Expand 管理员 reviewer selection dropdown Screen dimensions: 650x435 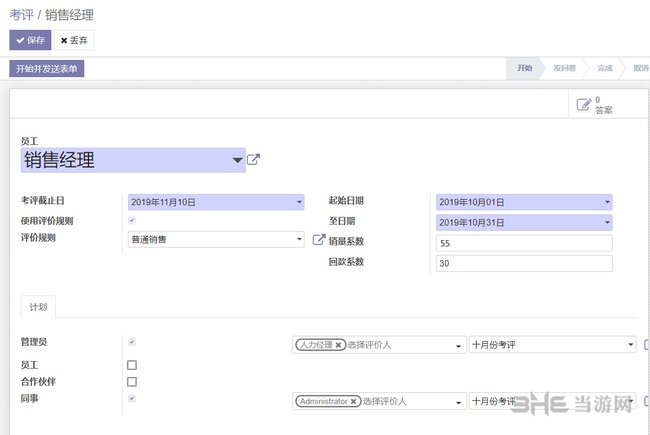tap(458, 345)
